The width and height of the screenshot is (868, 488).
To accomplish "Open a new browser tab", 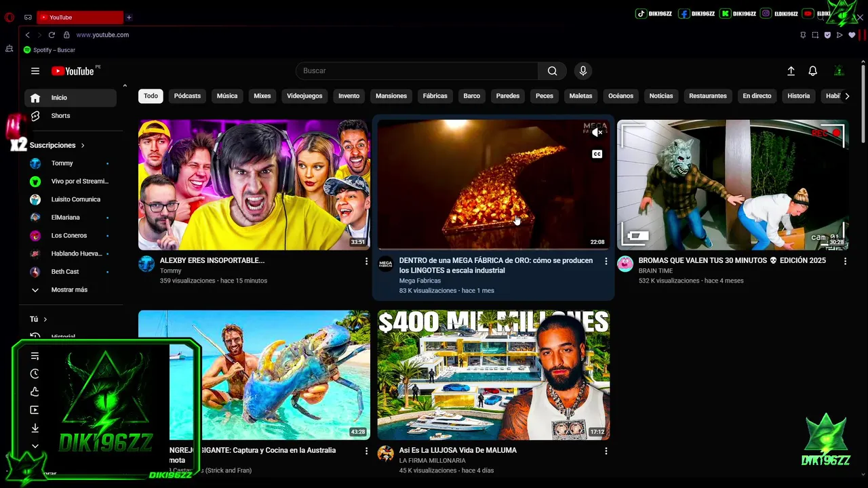I will tap(129, 18).
